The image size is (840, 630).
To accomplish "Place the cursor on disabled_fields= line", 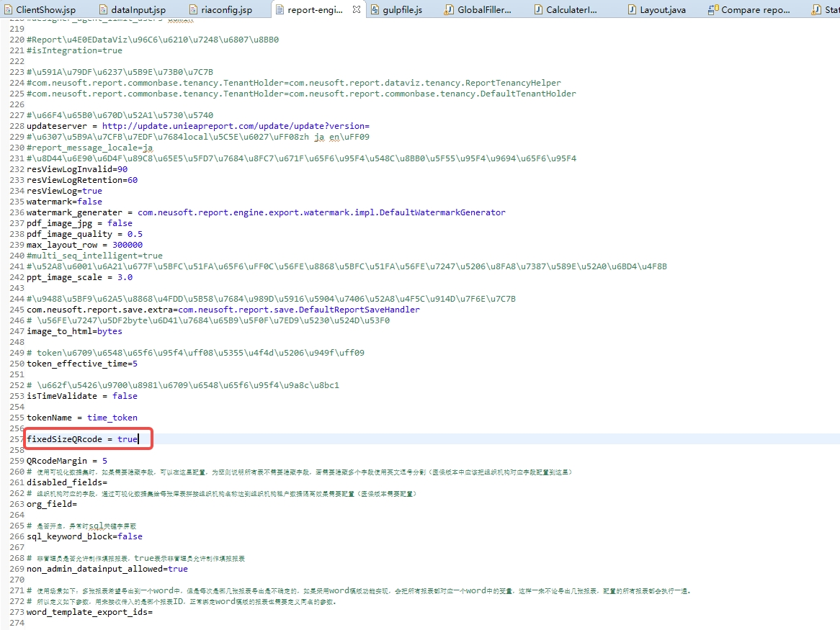I will (x=67, y=482).
